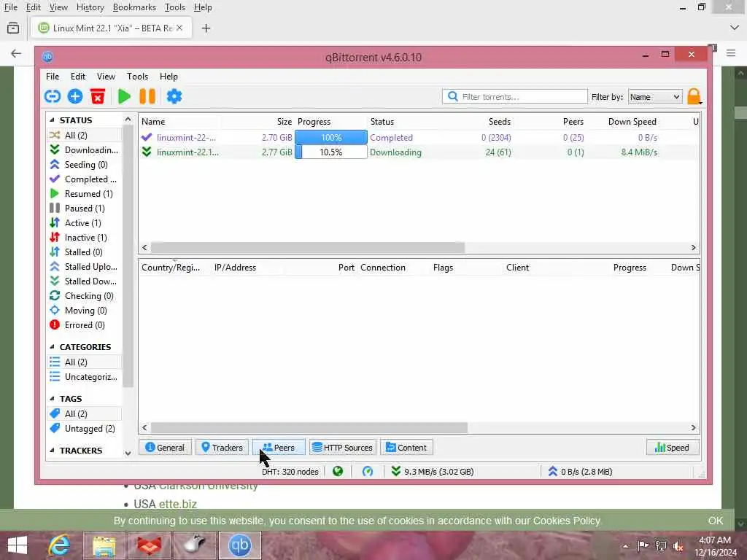The image size is (747, 560).
Task: Open Internet Explorer from the taskbar
Action: pos(59,545)
